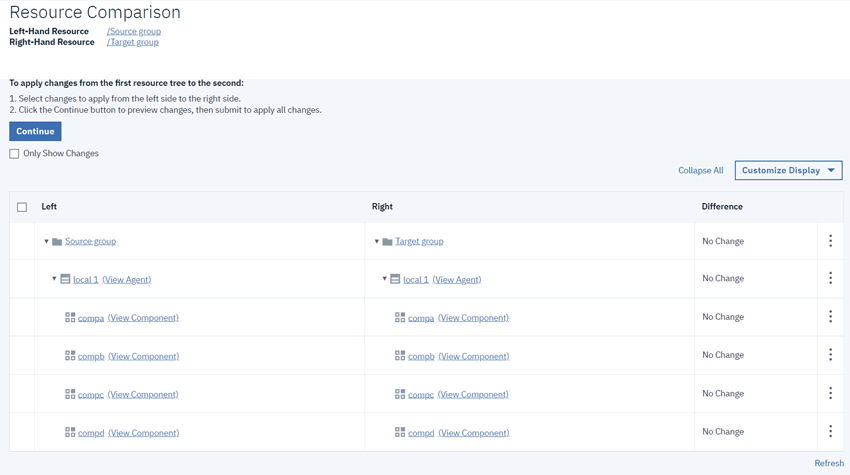
Task: Open the kebab menu on local 1 row
Action: pyautogui.click(x=830, y=278)
